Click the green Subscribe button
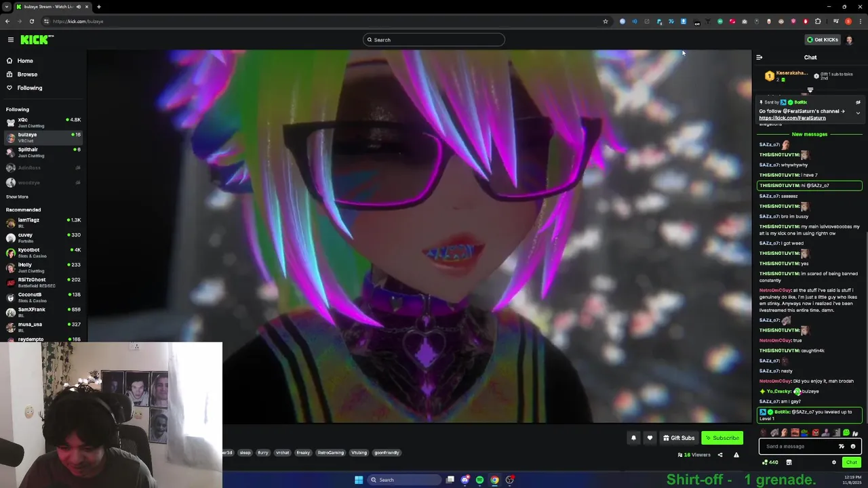This screenshot has width=868, height=488. [x=722, y=438]
